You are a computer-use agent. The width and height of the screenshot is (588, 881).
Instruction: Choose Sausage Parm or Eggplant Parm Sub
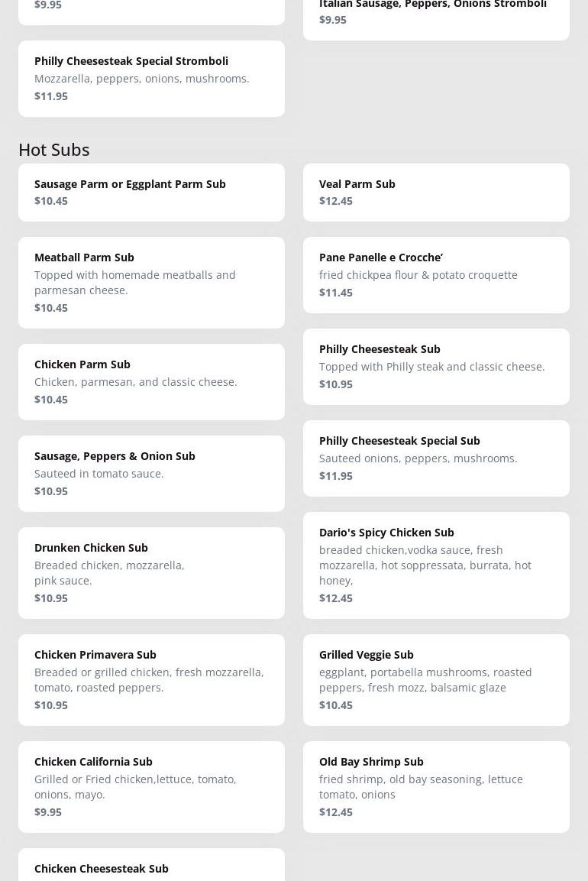151,192
